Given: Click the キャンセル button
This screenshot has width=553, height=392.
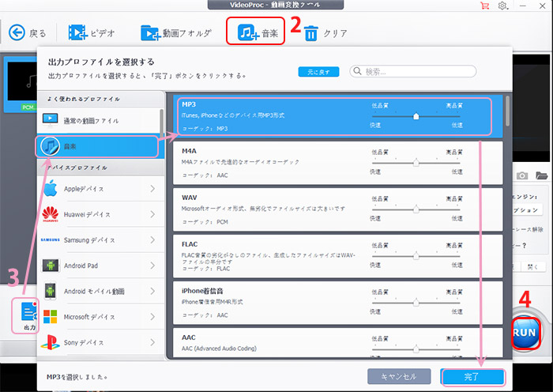Looking at the screenshot, I should coord(399,376).
